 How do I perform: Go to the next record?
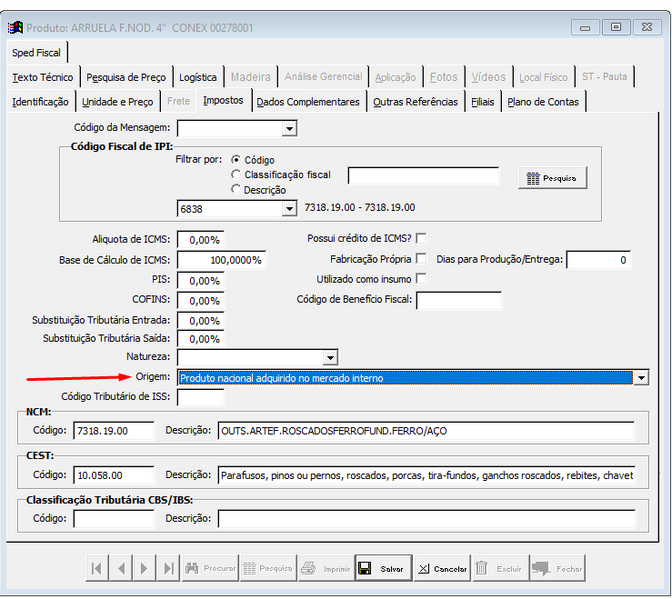(x=144, y=568)
